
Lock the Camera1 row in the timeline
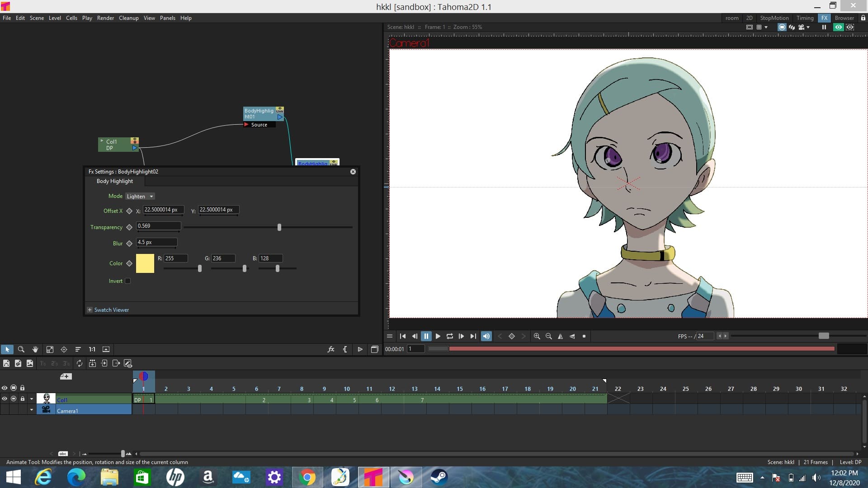tap(23, 409)
